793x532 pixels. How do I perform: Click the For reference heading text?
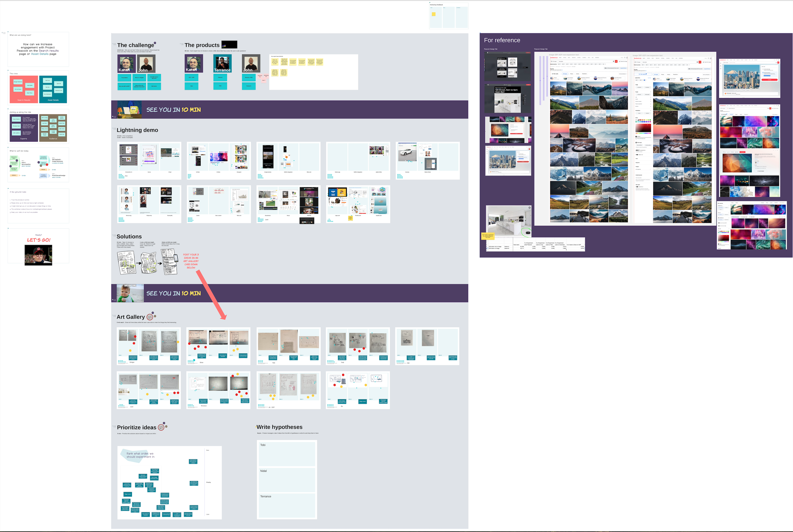(x=502, y=40)
